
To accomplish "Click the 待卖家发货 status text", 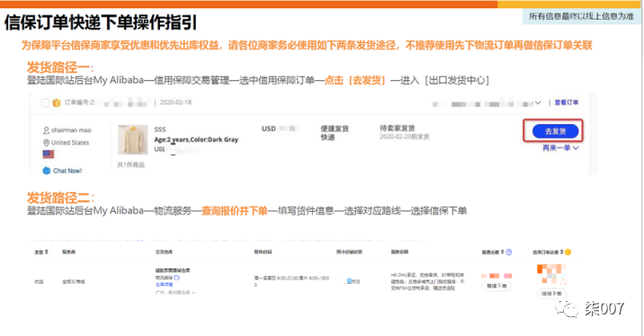I will (x=398, y=128).
